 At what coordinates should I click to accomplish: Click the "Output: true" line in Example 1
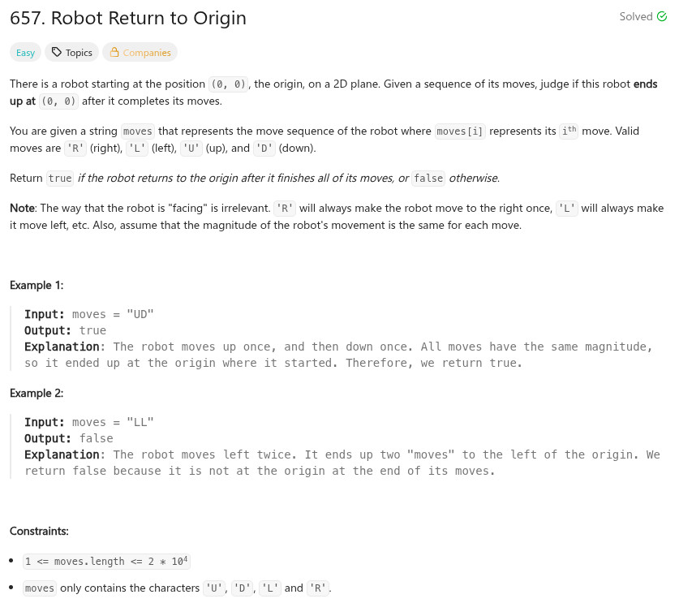[x=66, y=330]
